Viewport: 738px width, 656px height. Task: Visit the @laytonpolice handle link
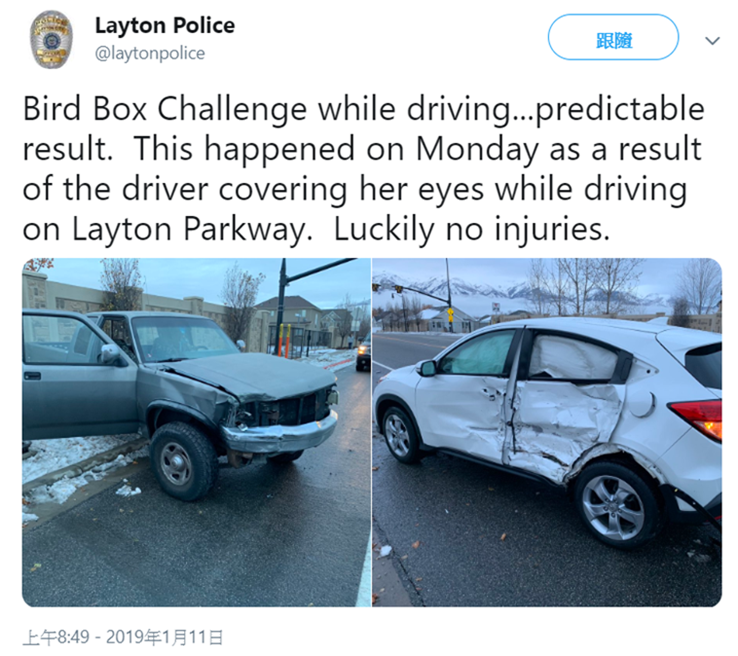pyautogui.click(x=150, y=53)
